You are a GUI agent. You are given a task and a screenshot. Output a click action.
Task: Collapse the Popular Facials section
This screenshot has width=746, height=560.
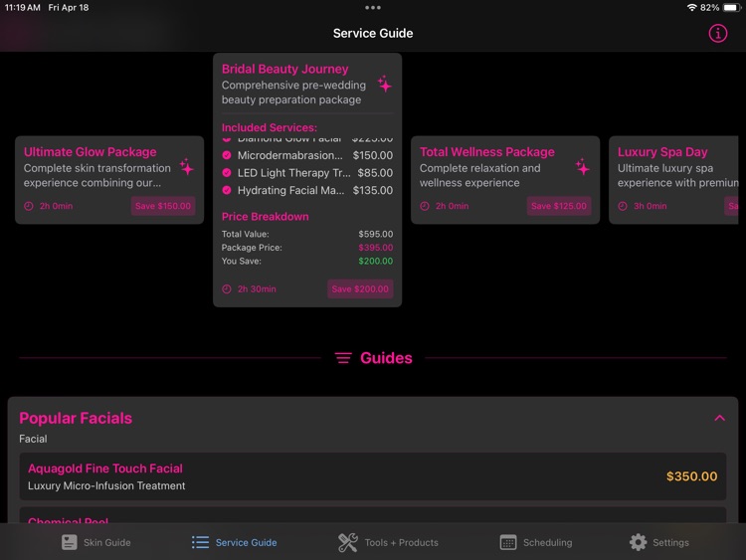[719, 418]
